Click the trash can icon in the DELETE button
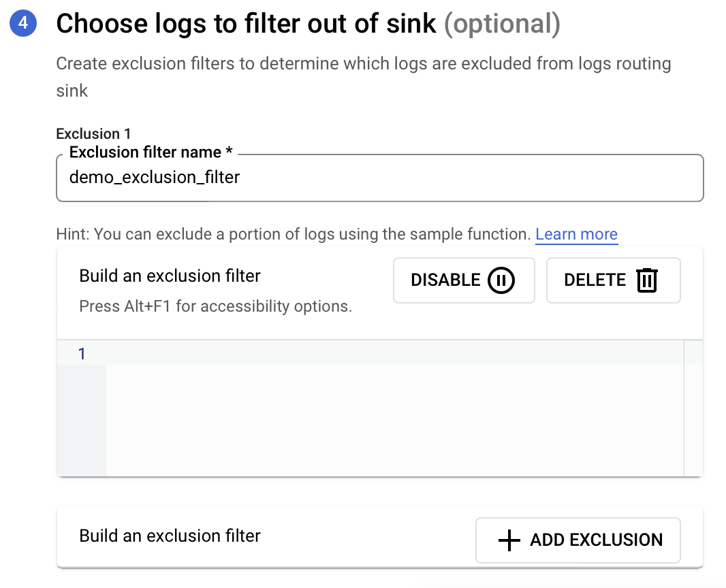The height and width of the screenshot is (588, 726). click(x=647, y=280)
